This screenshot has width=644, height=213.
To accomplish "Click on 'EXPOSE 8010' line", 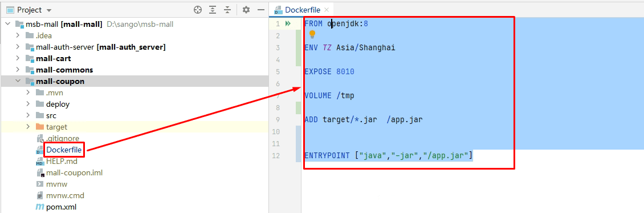I will pos(329,72).
